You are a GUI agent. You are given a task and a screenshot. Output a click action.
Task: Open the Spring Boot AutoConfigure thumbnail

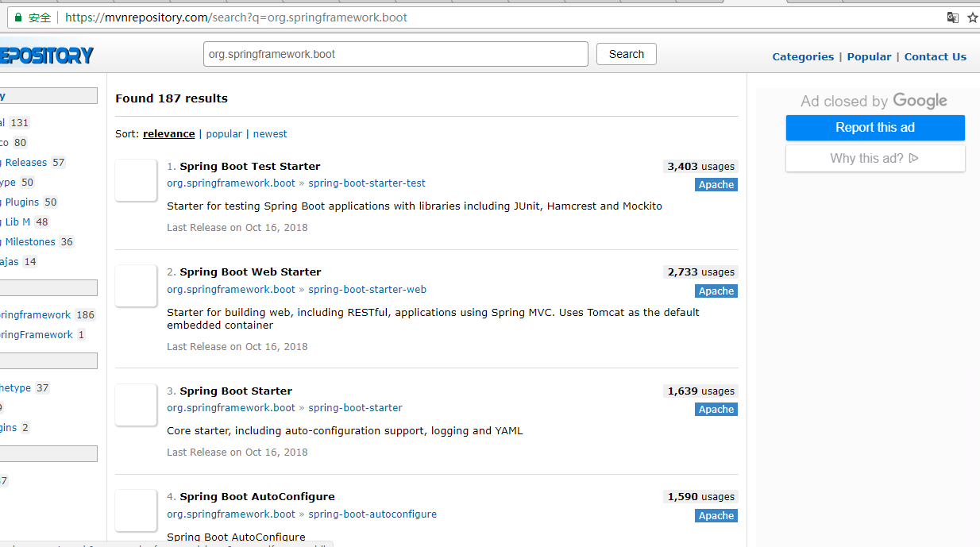point(136,510)
